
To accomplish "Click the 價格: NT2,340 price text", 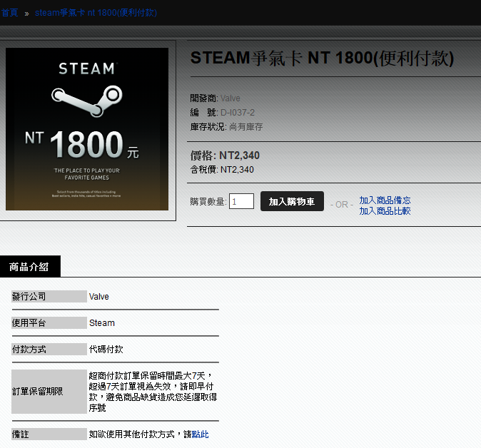I will tap(225, 156).
